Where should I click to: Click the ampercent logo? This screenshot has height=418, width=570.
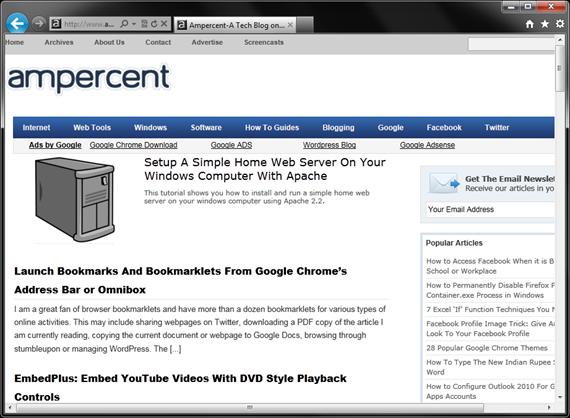[x=88, y=78]
